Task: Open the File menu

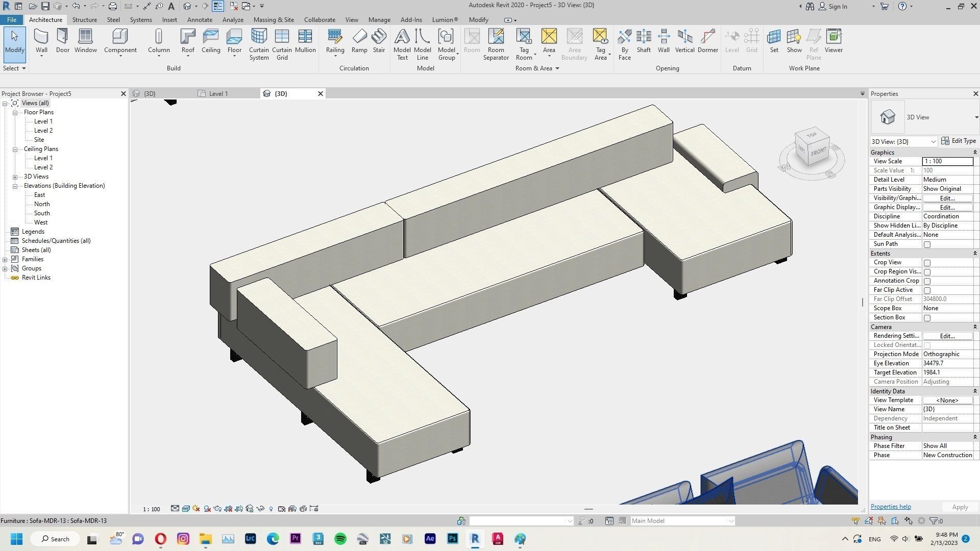Action: [x=11, y=19]
